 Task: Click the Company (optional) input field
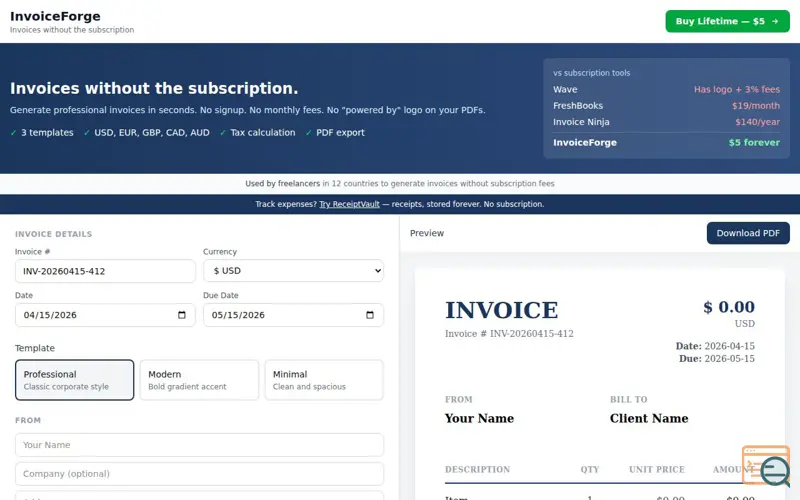(199, 474)
